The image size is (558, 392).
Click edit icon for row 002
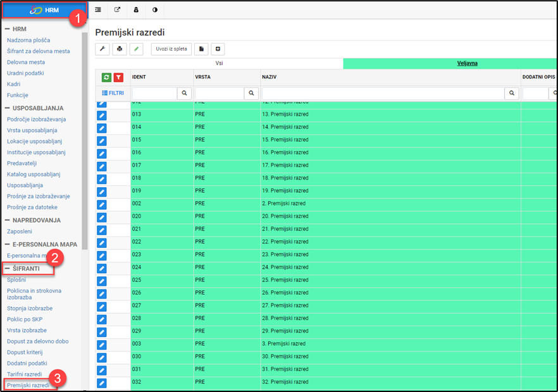click(x=102, y=205)
